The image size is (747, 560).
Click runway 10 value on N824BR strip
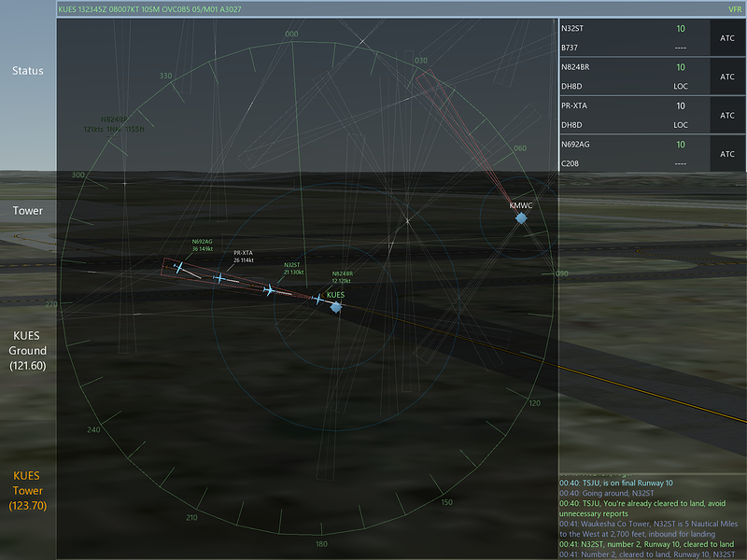point(681,67)
